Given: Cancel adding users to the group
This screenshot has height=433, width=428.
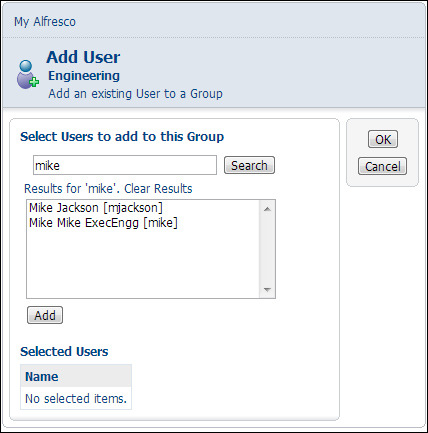Looking at the screenshot, I should click(383, 166).
